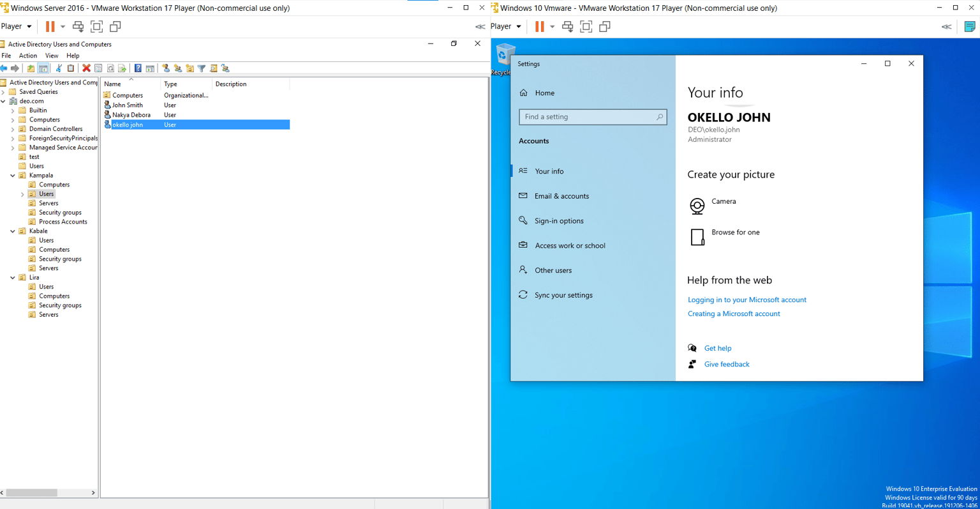Select the John Smith user row

(x=196, y=105)
